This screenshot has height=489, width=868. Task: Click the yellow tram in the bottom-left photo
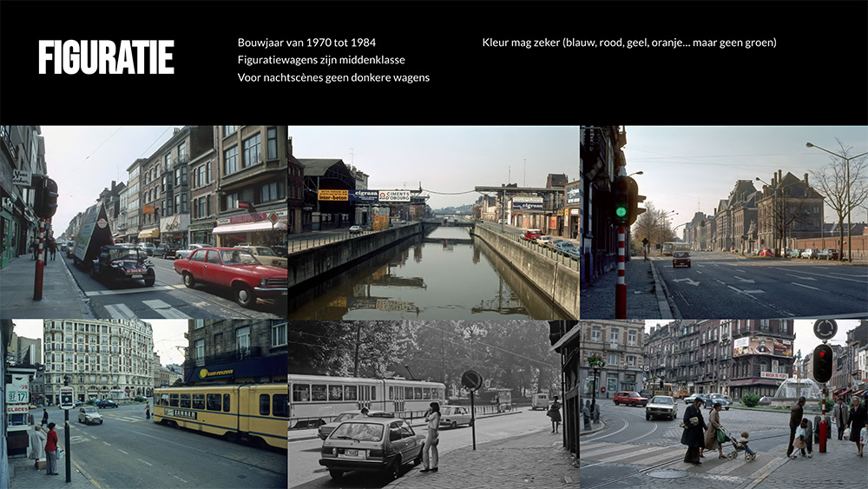click(x=220, y=413)
